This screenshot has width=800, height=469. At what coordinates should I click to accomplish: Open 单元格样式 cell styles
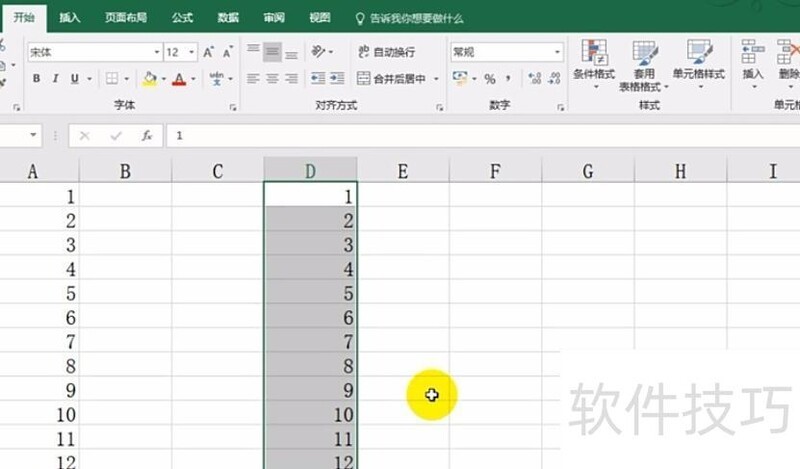pos(698,65)
